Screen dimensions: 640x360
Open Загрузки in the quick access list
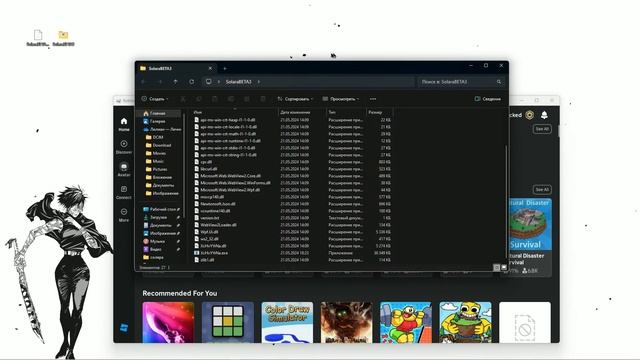[158, 217]
